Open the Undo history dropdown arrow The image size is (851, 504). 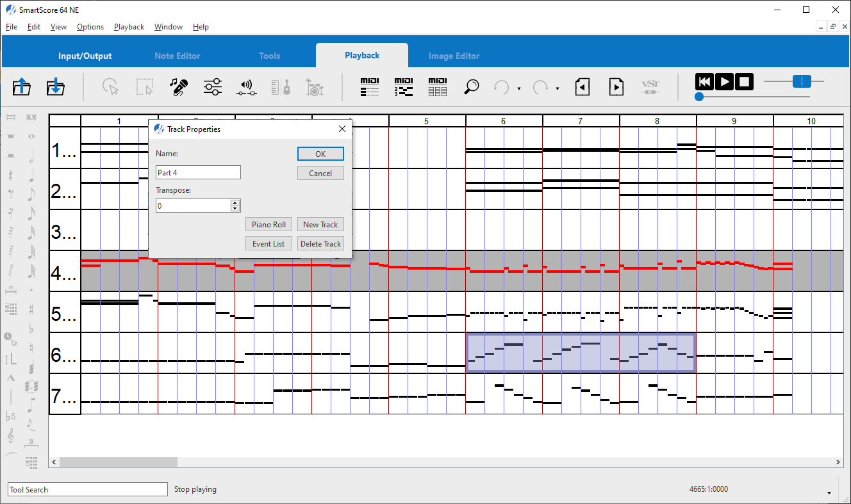coord(518,88)
